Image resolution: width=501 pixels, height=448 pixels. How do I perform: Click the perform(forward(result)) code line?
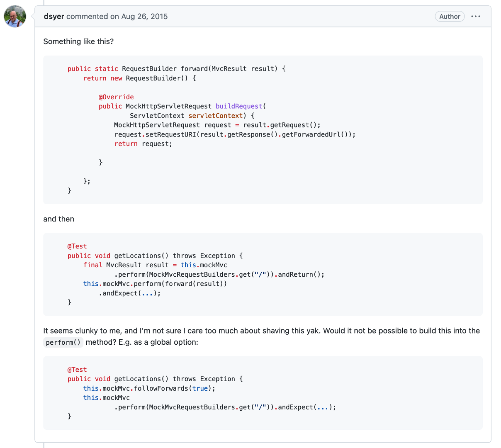pos(155,284)
